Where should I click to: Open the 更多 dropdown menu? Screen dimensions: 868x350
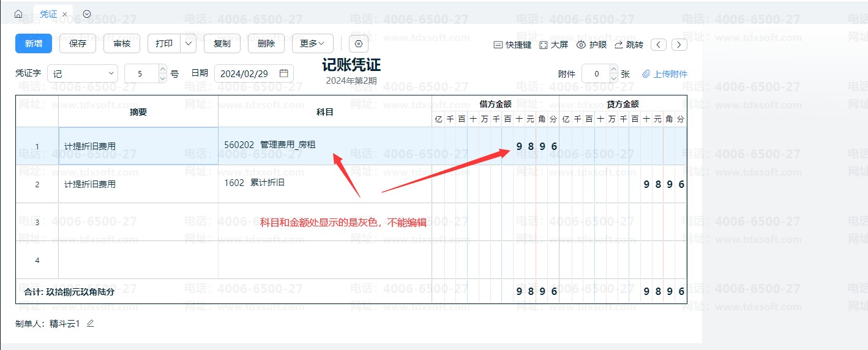tap(312, 43)
